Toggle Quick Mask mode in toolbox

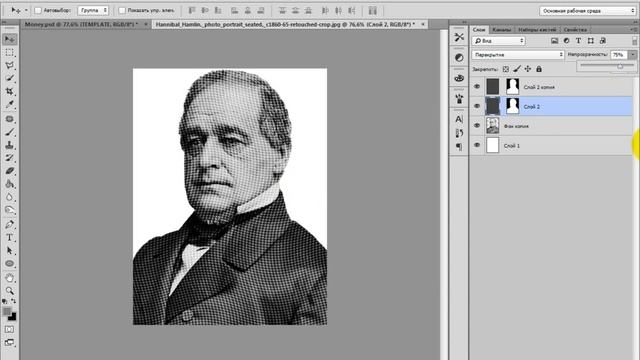10,329
